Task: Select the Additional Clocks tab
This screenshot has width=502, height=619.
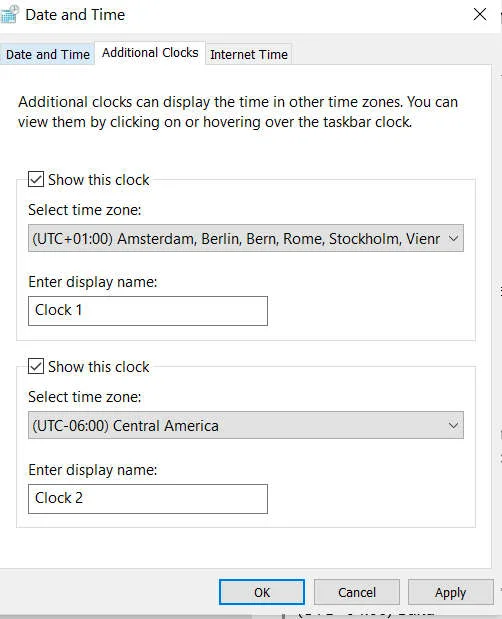Action: (x=150, y=53)
